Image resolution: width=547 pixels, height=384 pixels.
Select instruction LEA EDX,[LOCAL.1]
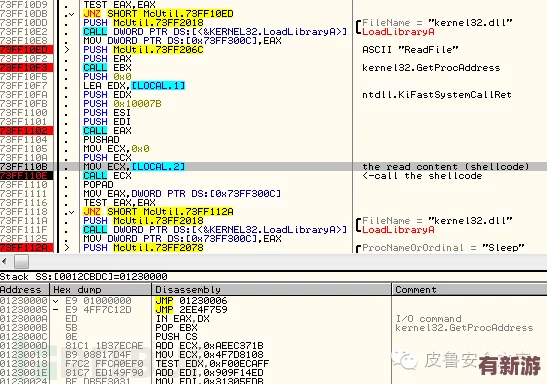point(134,86)
